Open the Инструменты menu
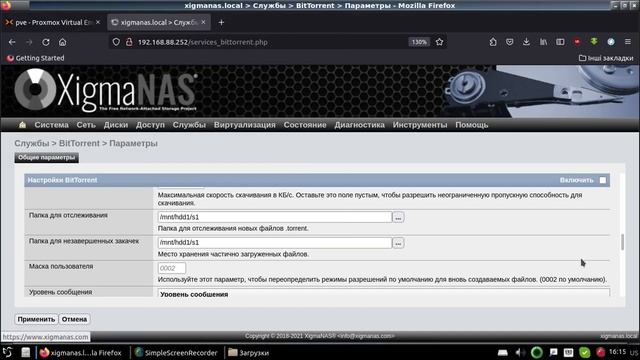Screen dimensions: 640x360 tap(420, 125)
